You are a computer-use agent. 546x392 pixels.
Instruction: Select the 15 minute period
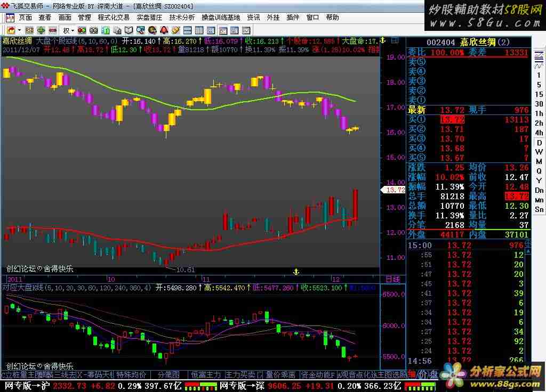click(x=539, y=94)
